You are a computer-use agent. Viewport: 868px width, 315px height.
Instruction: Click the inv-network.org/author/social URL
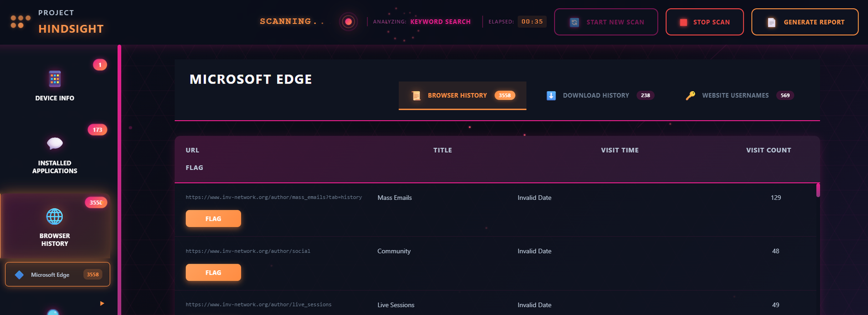pos(248,251)
